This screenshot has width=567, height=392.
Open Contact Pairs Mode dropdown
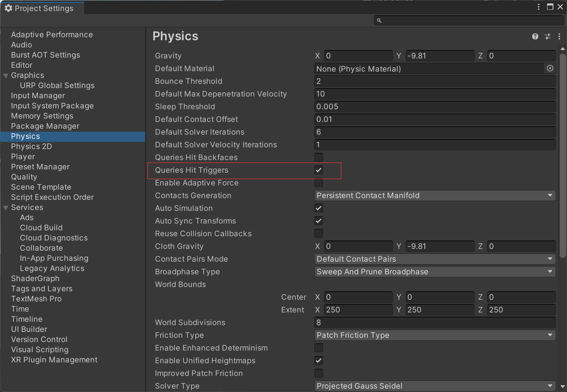point(435,259)
